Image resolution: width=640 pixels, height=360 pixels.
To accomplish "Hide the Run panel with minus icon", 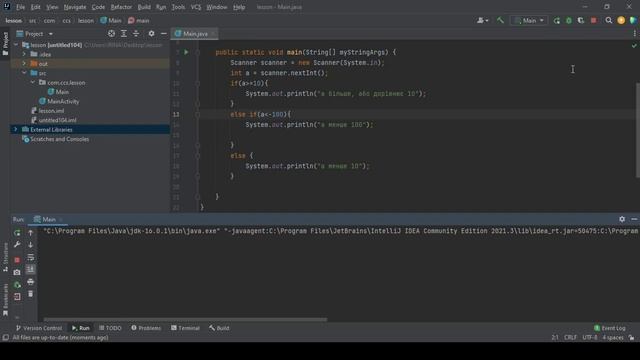I will pos(634,219).
